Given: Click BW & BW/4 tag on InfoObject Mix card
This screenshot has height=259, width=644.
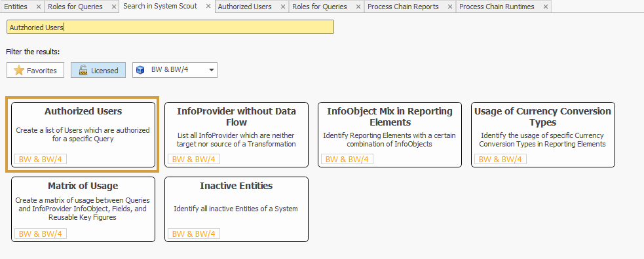Looking at the screenshot, I should point(347,159).
